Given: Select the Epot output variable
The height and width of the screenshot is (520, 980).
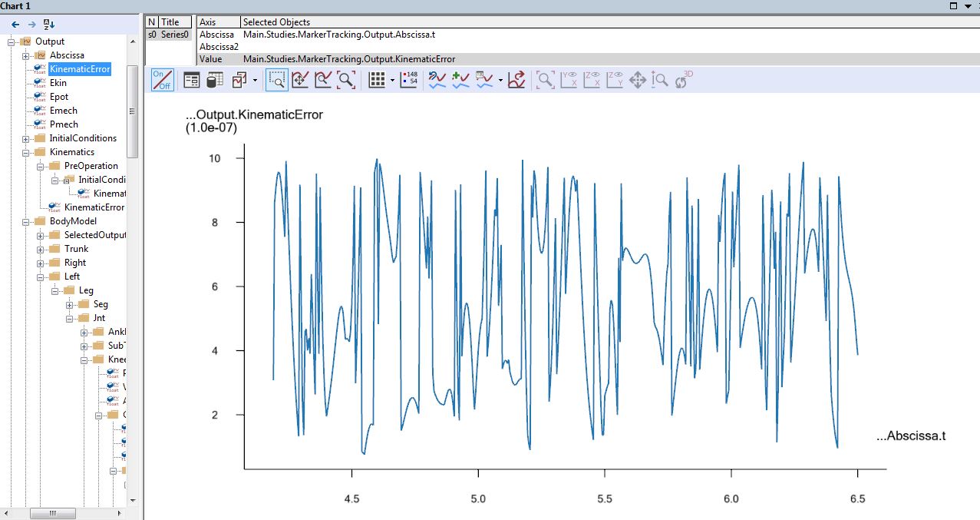Looking at the screenshot, I should [59, 97].
